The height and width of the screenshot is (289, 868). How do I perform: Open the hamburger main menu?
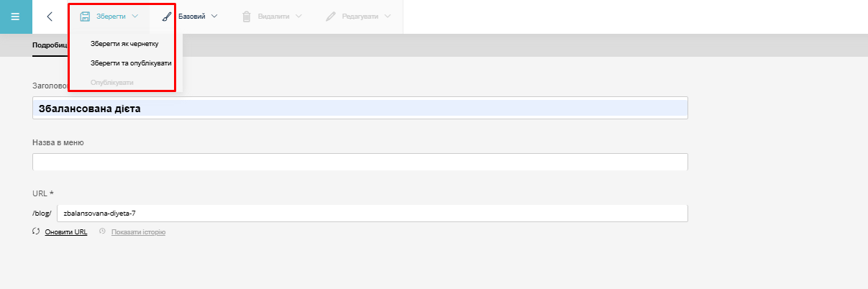coord(16,17)
